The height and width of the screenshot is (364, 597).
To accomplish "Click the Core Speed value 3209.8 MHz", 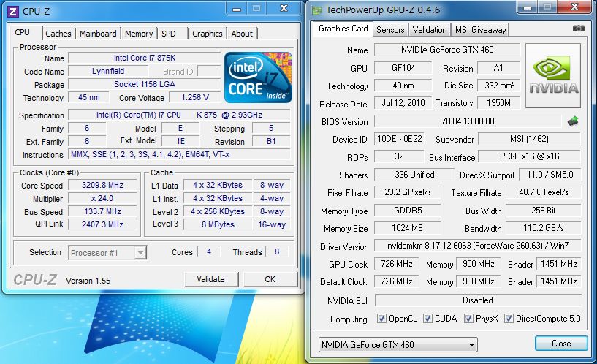I will (102, 186).
